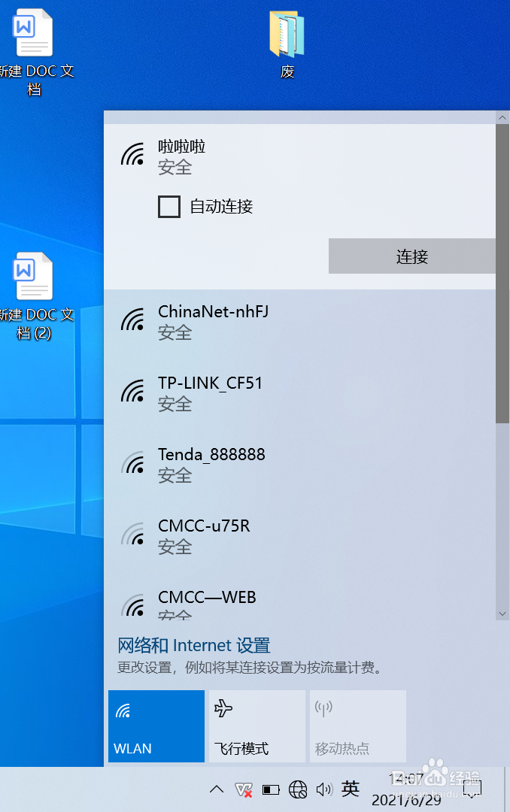Screen dimensions: 510x812
Task: Open the notification center icon
Action: (472, 789)
